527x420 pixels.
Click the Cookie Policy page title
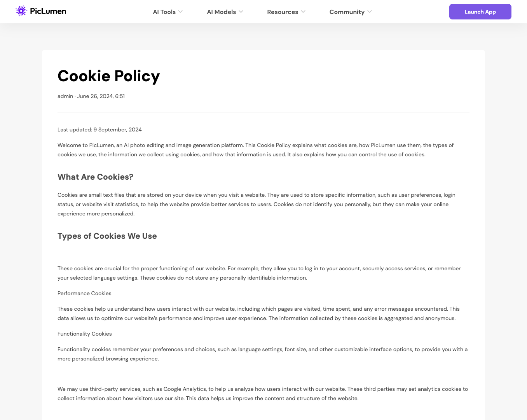[108, 76]
